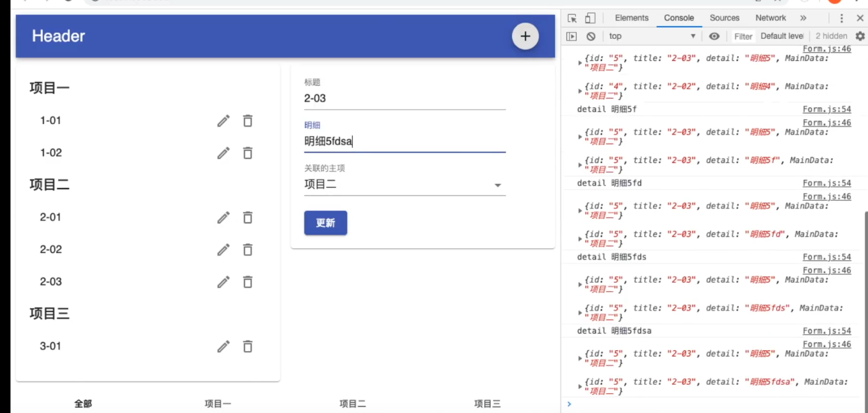Select the inspect element tool in DevTools
868x413 pixels.
pyautogui.click(x=573, y=18)
